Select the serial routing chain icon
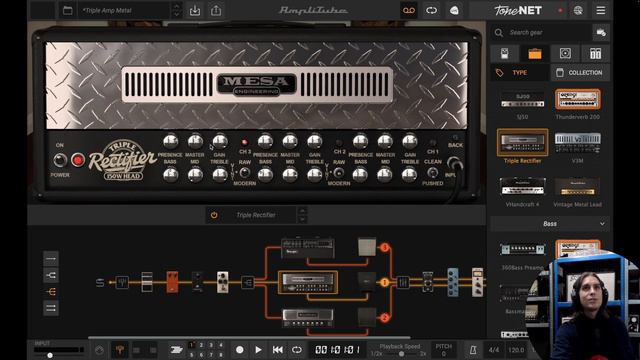640x360 pixels. point(51,259)
